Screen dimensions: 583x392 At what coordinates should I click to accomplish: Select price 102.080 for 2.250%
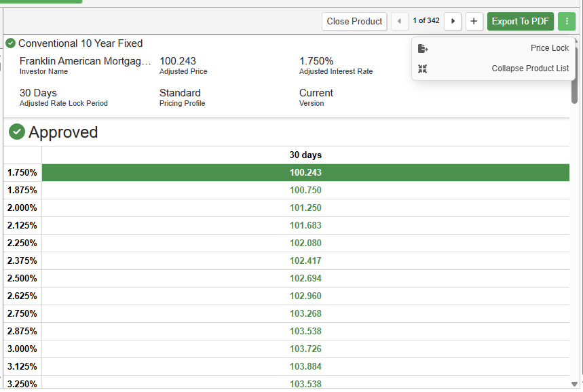coord(305,243)
